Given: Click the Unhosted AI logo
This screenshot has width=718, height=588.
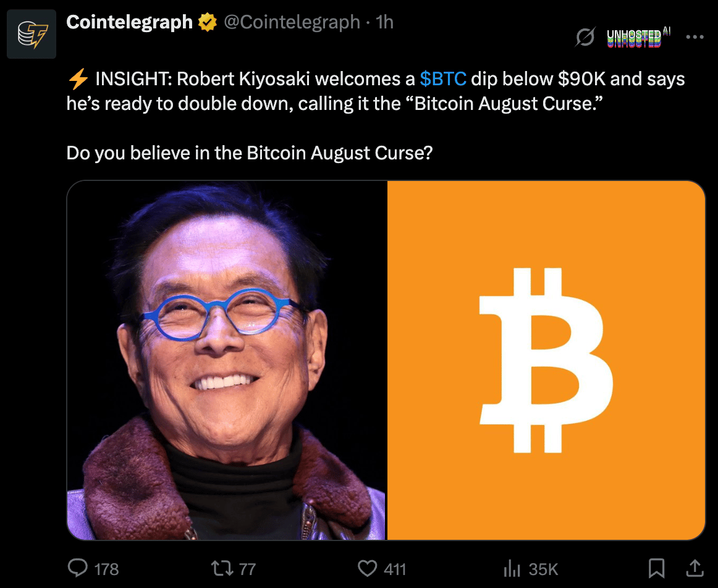Looking at the screenshot, I should (x=638, y=38).
